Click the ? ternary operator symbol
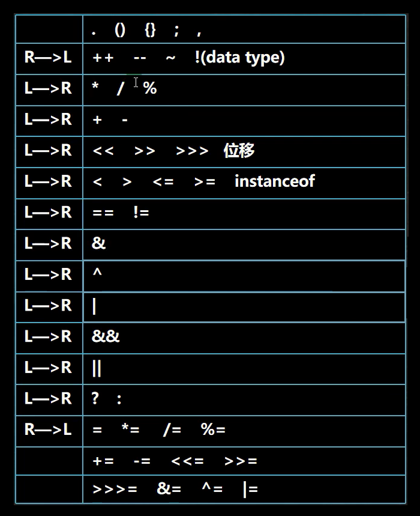Screen dimensions: 420x516 95,398
